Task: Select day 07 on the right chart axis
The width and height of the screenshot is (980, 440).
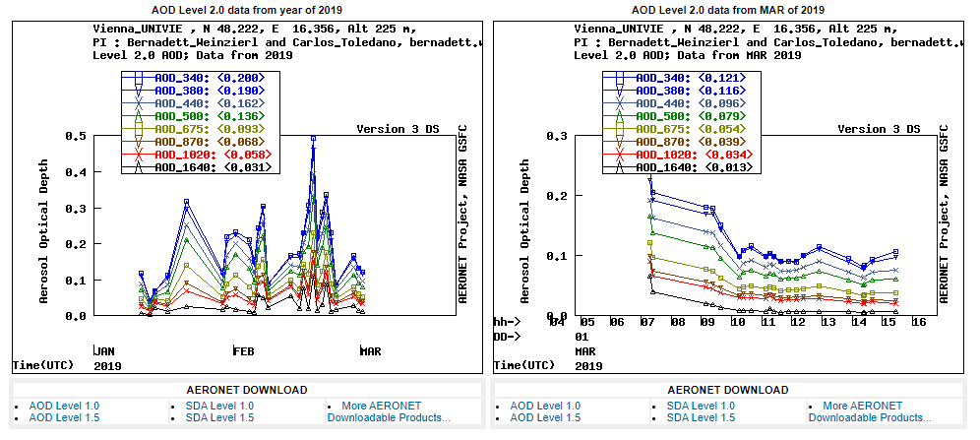Action: pos(647,322)
